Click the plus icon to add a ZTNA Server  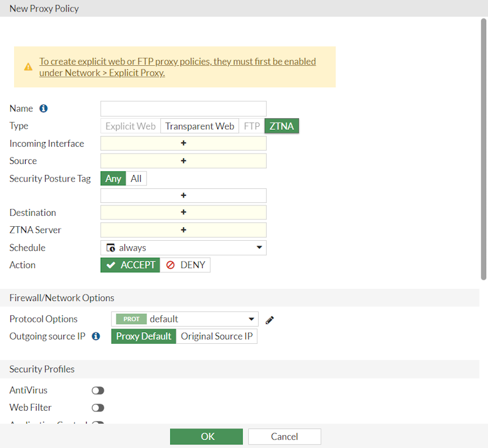pyautogui.click(x=183, y=230)
